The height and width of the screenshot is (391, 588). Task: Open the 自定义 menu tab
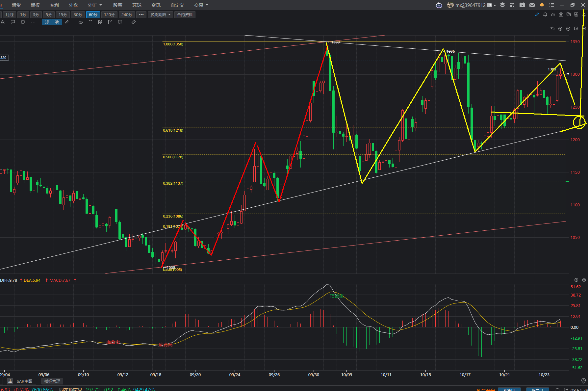point(177,5)
